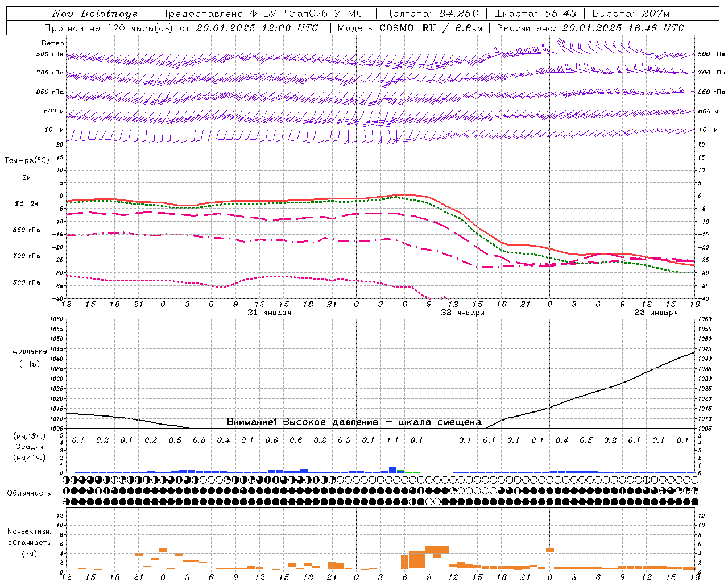The image size is (728, 582).
Task: Select the line Прогноз на 120 часа(ов)
Action: (x=109, y=28)
